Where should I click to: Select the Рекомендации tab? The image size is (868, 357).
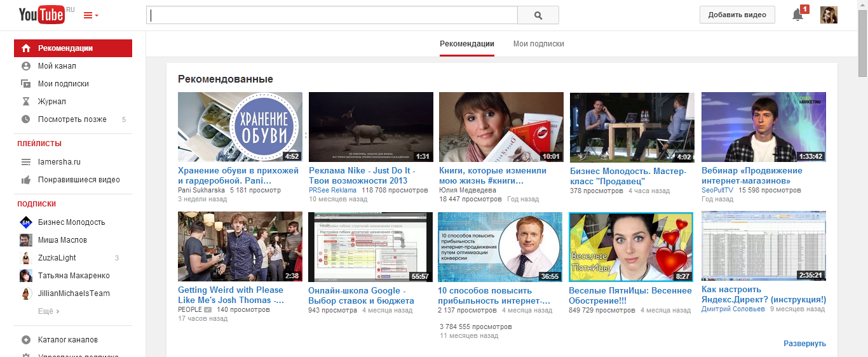(466, 44)
